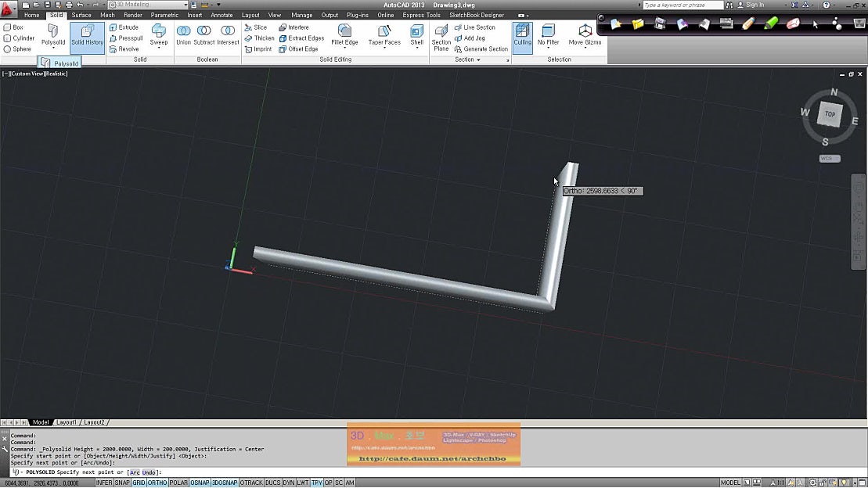Toggle ORTHO mode in status bar
Viewport: 868px width, 488px height.
tap(157, 483)
